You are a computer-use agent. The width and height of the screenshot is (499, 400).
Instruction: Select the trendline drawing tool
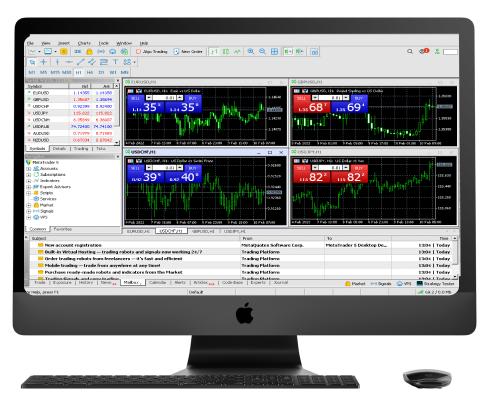80,62
